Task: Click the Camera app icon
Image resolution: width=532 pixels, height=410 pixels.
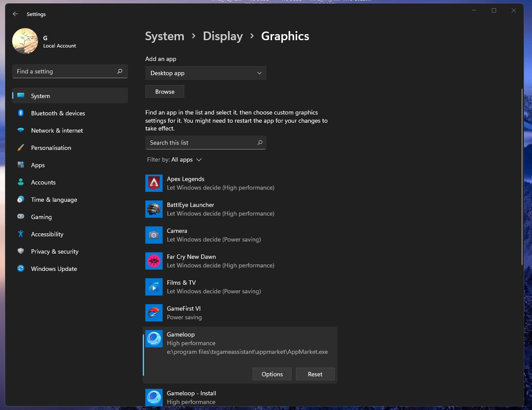Action: click(x=154, y=235)
